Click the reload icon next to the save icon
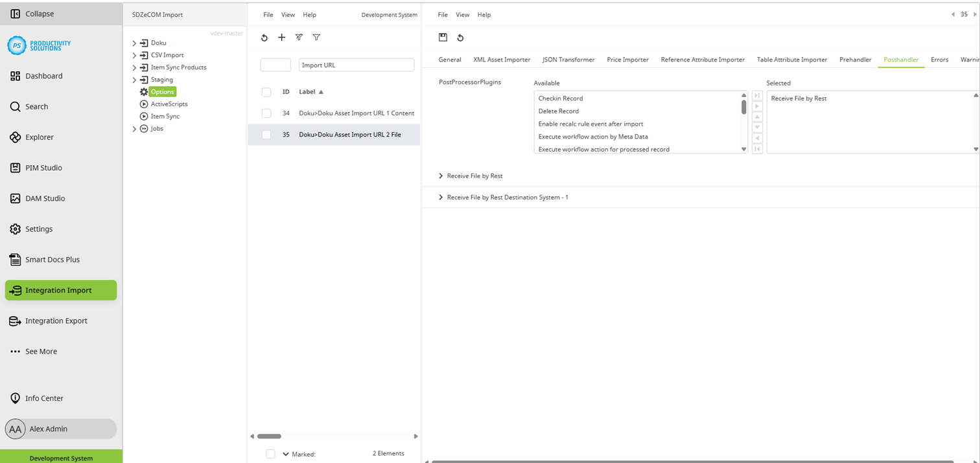The width and height of the screenshot is (980, 463). point(460,37)
